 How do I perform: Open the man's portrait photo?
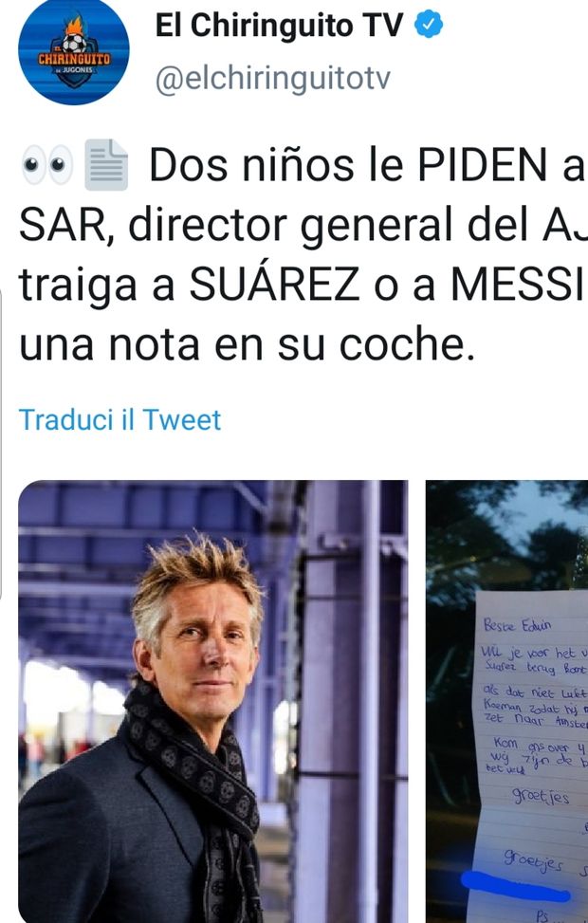coord(213,702)
